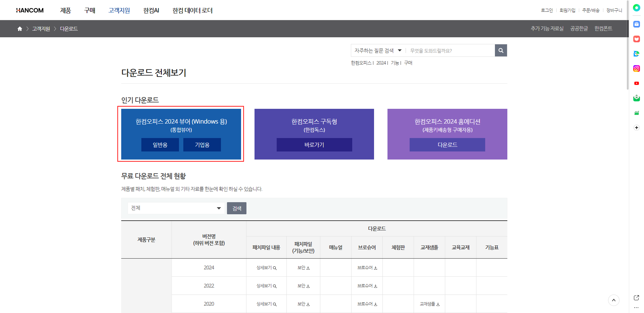Screen dimensions: 644x313
Task: Click the 구매 suggested keyword below search
Action: 408,63
